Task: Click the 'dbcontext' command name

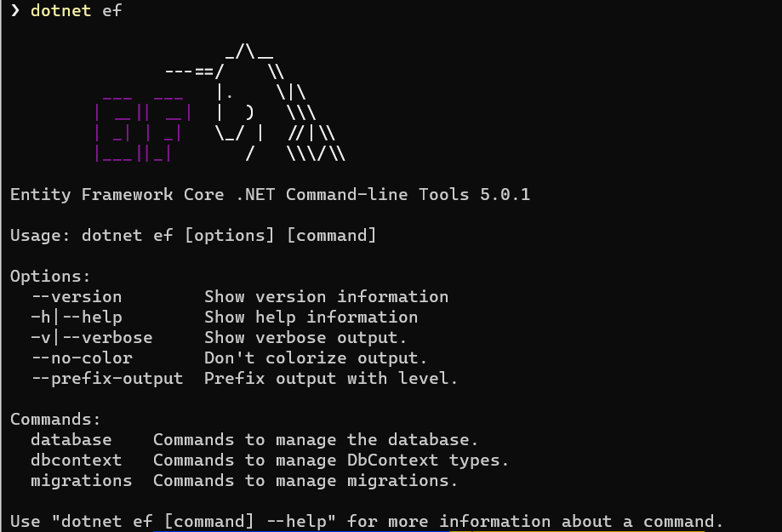Action: (76, 460)
